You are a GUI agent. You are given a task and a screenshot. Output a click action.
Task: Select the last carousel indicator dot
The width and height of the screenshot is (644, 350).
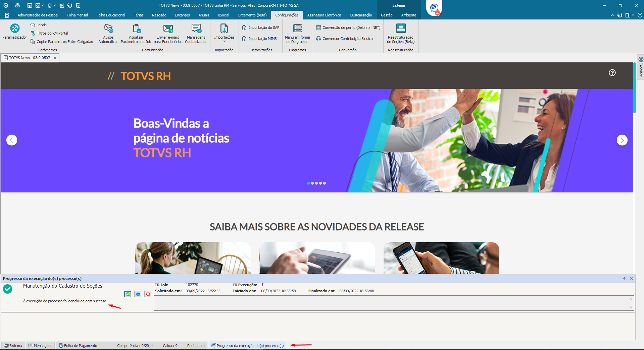tap(325, 183)
